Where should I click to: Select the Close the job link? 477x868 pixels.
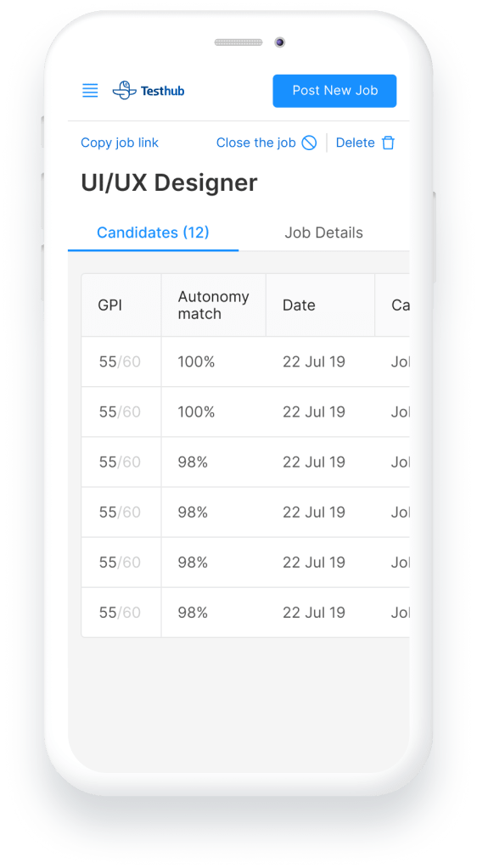click(256, 143)
